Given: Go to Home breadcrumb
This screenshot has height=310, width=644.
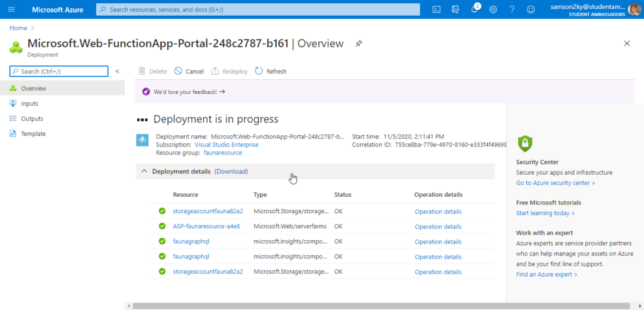Looking at the screenshot, I should click(x=18, y=28).
